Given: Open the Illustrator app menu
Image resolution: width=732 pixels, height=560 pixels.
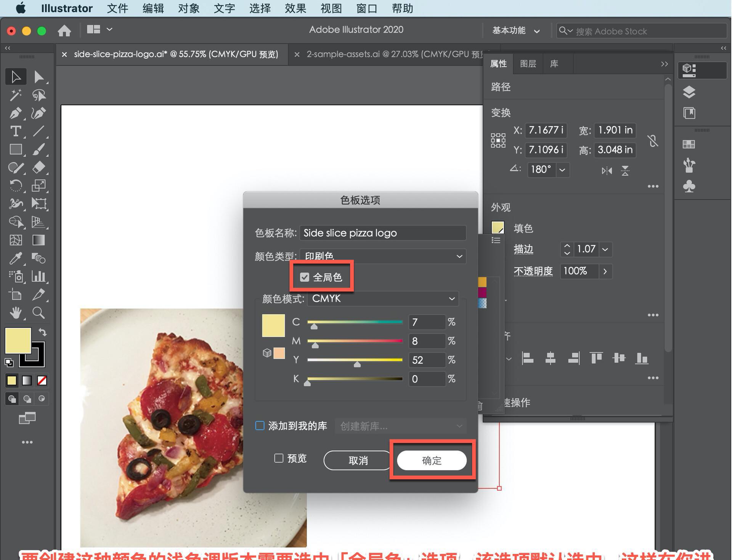Looking at the screenshot, I should [x=67, y=8].
